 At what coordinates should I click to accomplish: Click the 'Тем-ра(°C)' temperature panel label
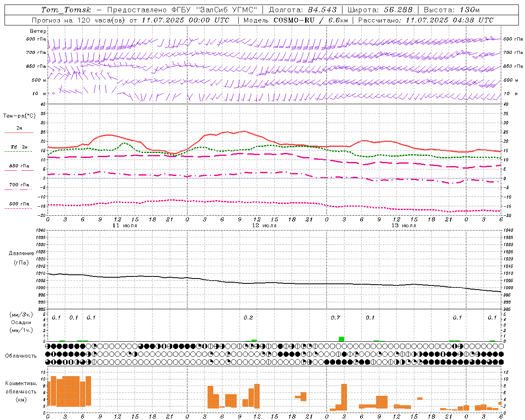[x=19, y=116]
